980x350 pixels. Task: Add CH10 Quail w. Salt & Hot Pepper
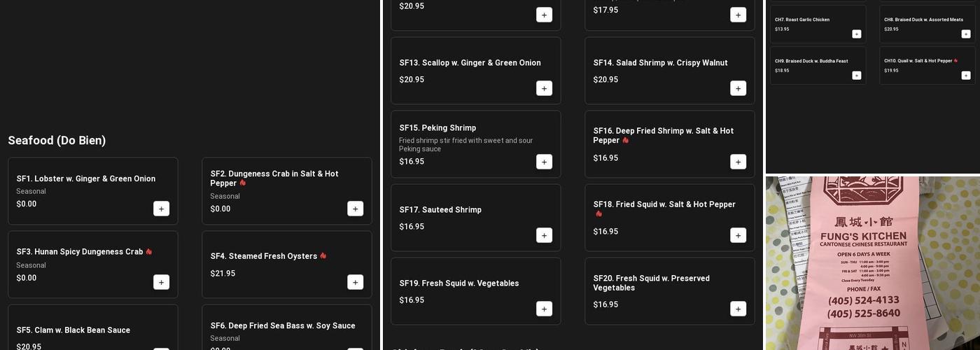[966, 75]
